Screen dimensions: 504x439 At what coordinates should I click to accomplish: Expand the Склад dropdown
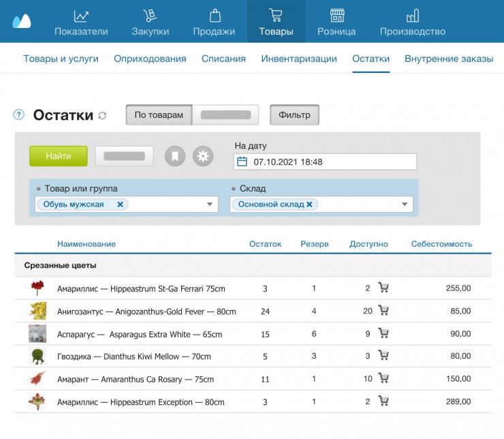coord(405,205)
